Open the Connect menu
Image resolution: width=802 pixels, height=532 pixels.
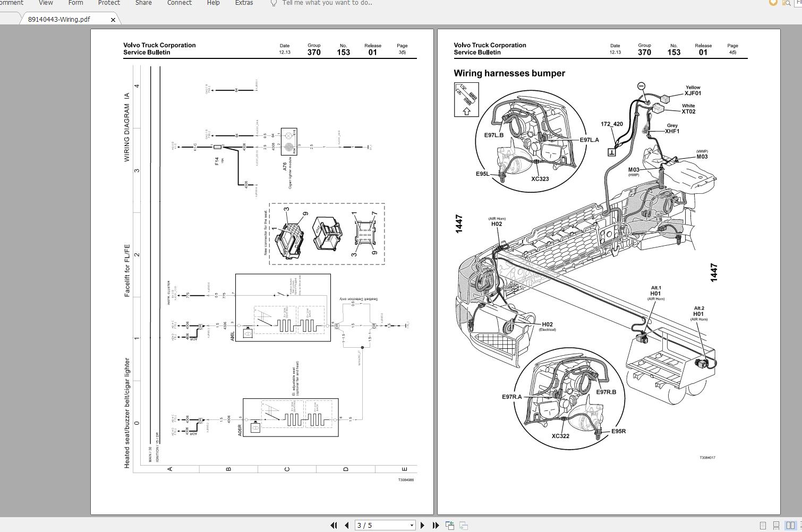tap(179, 3)
